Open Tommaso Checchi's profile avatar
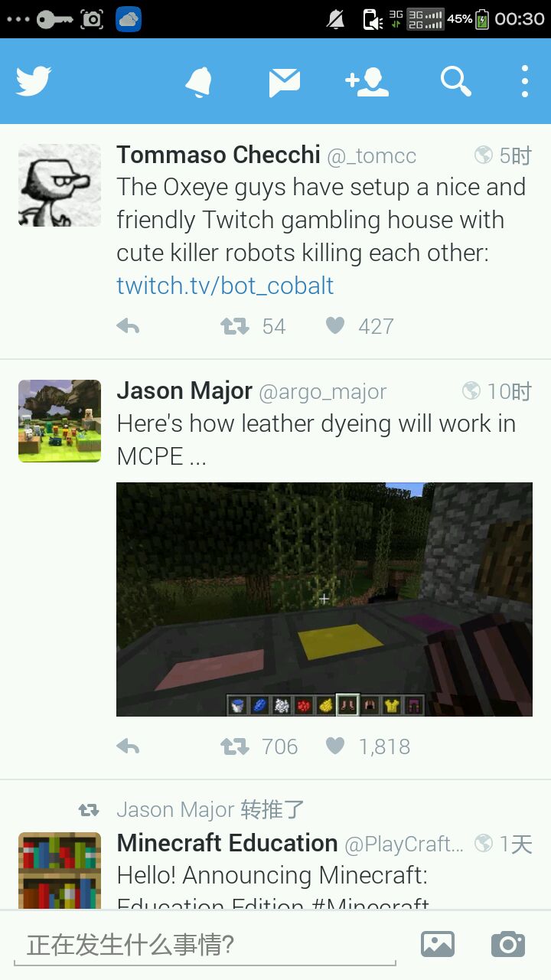The width and height of the screenshot is (551, 980). 60,185
